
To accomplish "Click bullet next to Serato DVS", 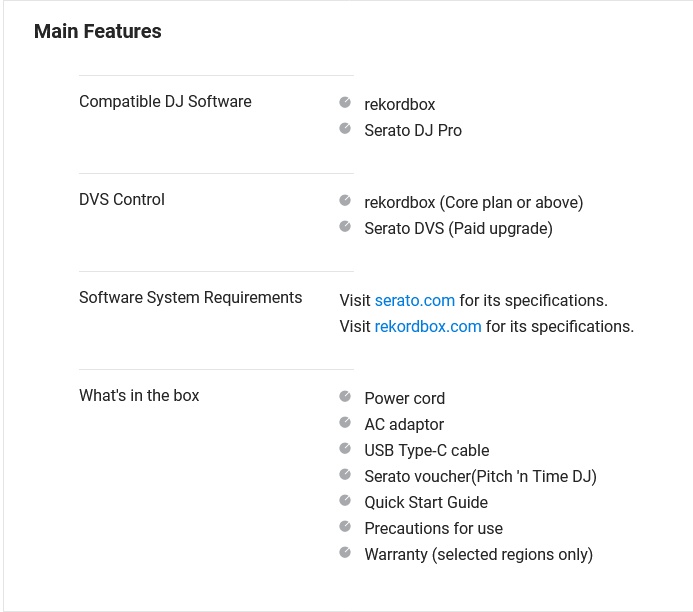I will coord(345,227).
